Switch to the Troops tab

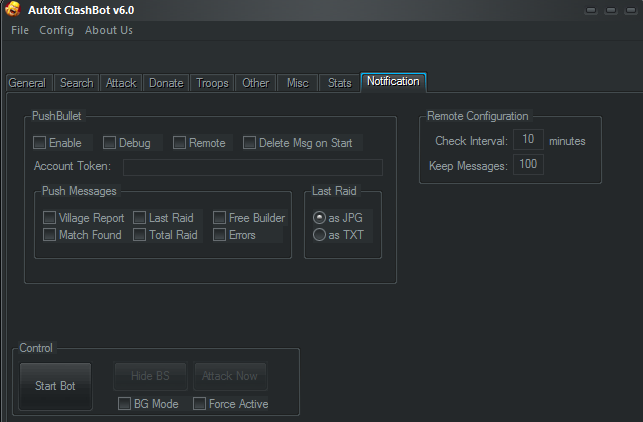point(212,83)
